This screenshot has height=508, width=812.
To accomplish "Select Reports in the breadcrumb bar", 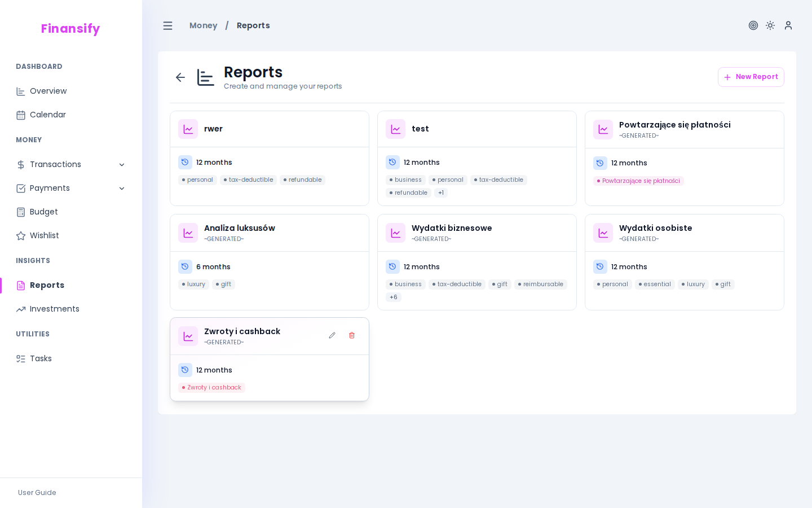I will (253, 25).
